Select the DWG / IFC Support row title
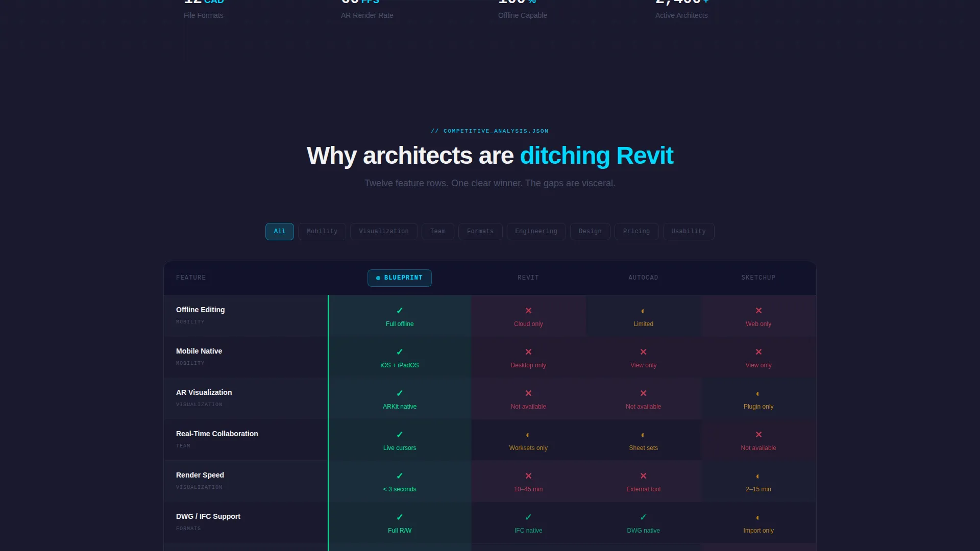The image size is (980, 551). (208, 517)
